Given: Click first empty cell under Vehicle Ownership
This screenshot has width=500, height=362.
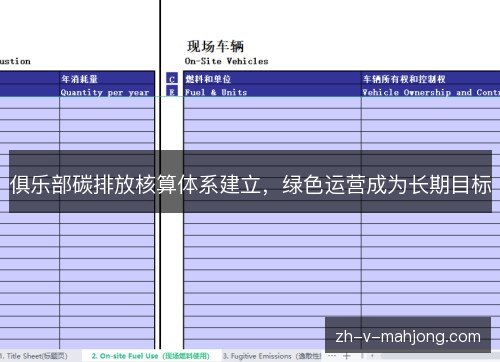Looking at the screenshot, I should (x=431, y=103).
